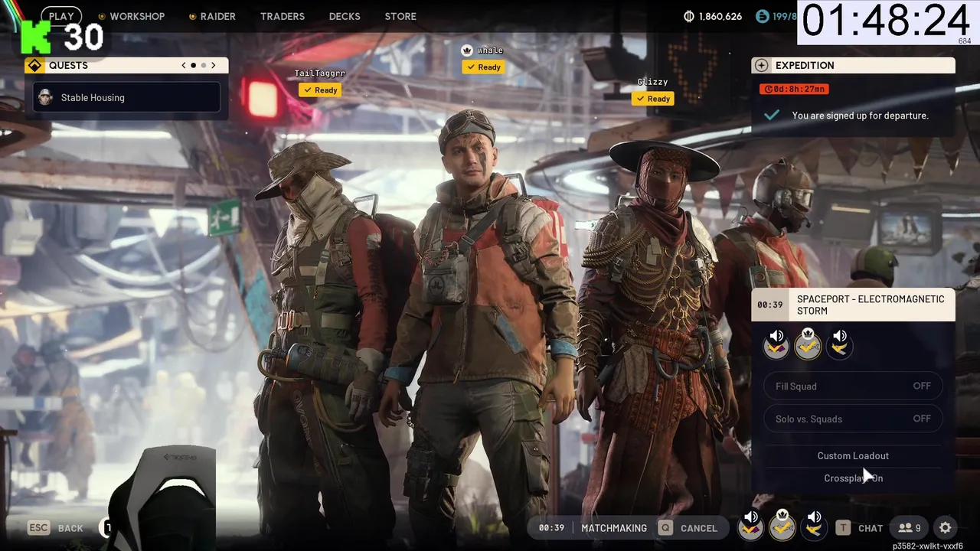980x551 pixels.
Task: Click the yellow marker beside RAIDER
Action: (x=192, y=16)
